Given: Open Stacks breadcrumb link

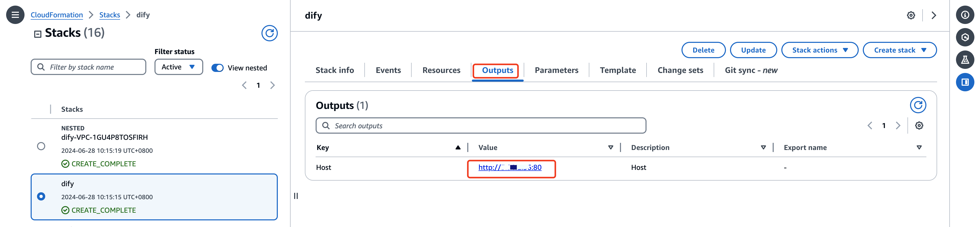Looking at the screenshot, I should [110, 15].
